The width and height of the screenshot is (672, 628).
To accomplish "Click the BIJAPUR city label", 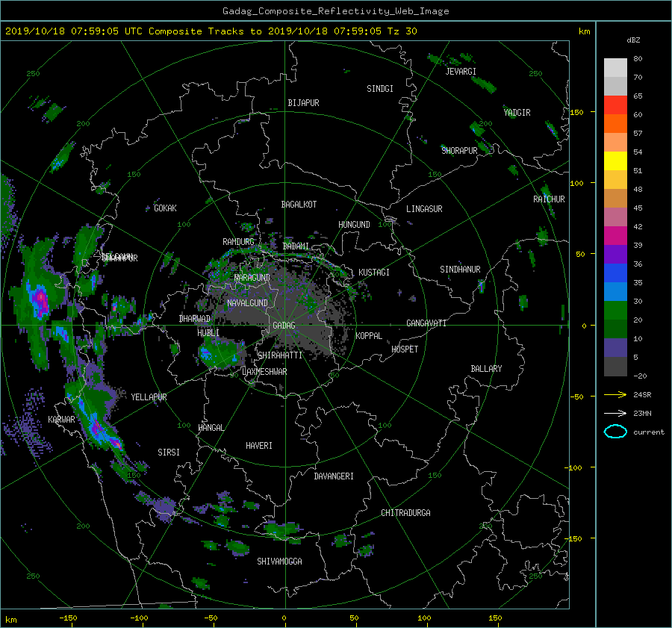I will coord(303,103).
